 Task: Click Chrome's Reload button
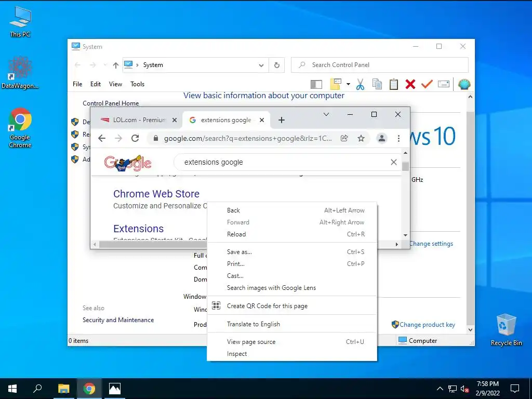[x=135, y=138]
